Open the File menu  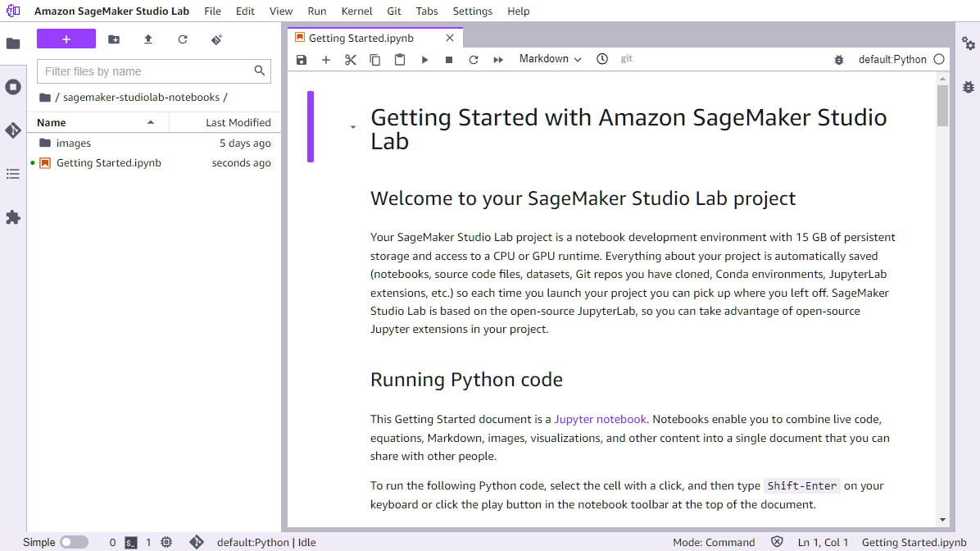point(212,11)
